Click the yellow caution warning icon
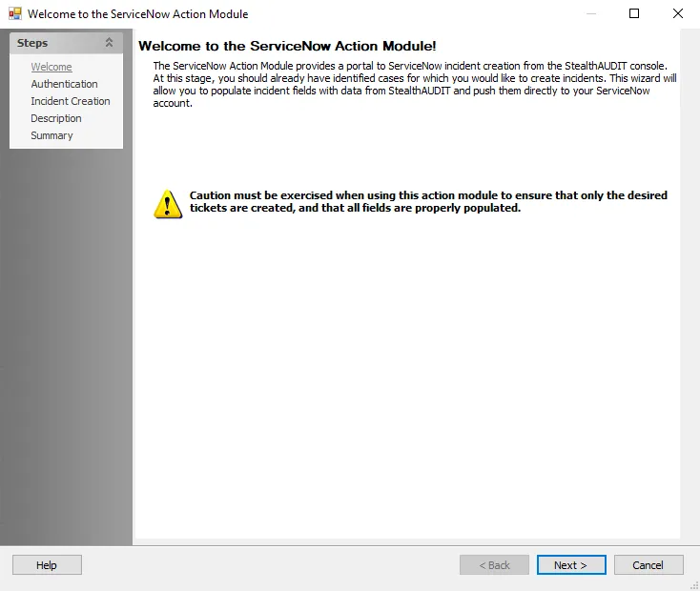This screenshot has width=700, height=591. (168, 204)
